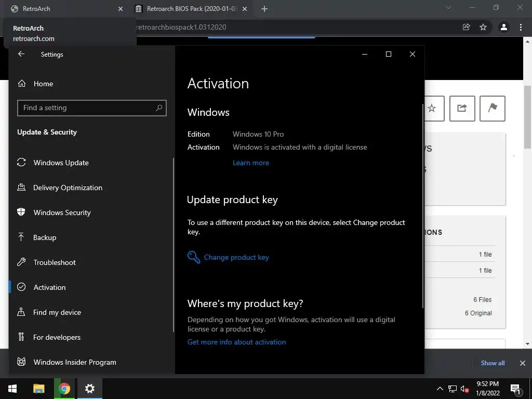Click the Delivery Optimization icon
Screen dimensions: 532x399
coord(21,187)
